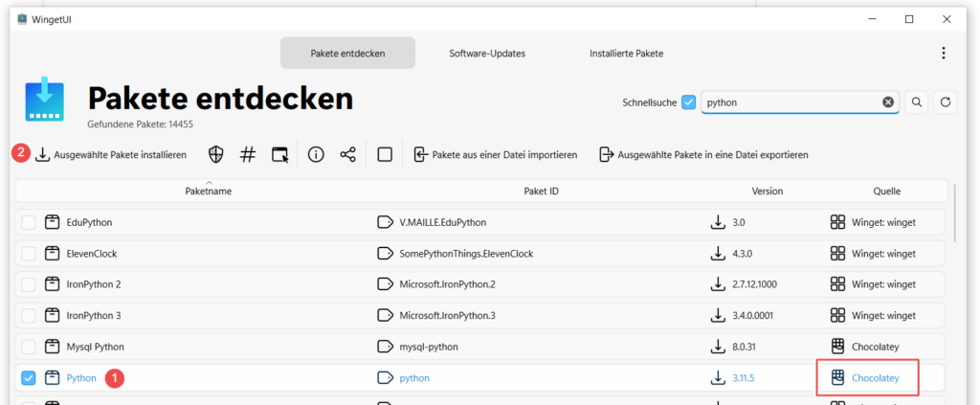Check the Mysql Python row checkbox
The width and height of the screenshot is (980, 405).
point(29,347)
